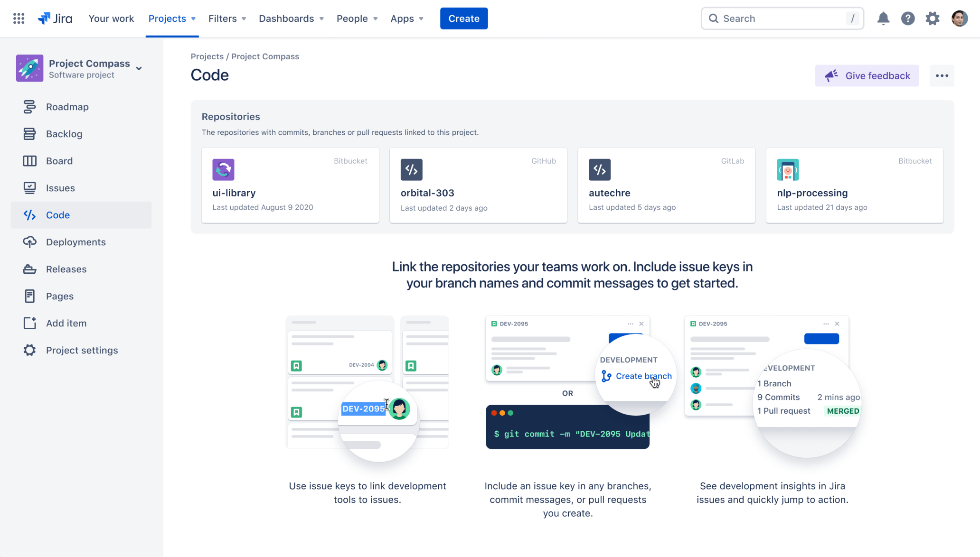The image size is (980, 557).
Task: Click the more options ellipsis menu
Action: (x=942, y=75)
